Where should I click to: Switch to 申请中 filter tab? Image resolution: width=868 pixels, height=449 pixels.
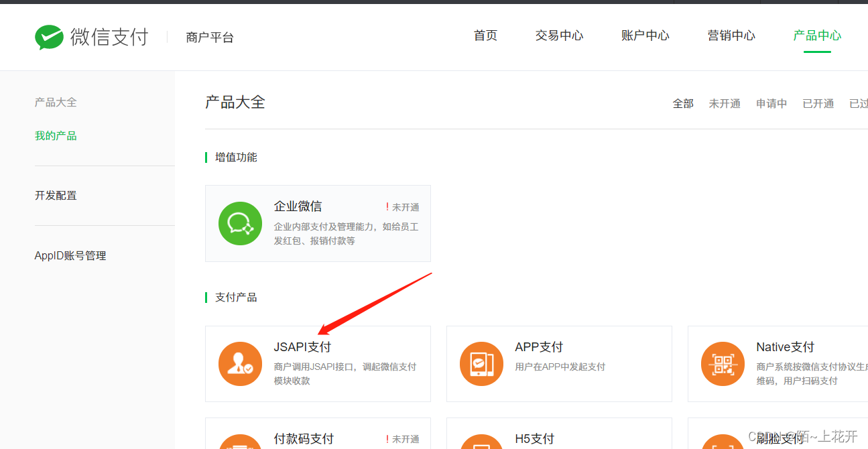pos(771,104)
